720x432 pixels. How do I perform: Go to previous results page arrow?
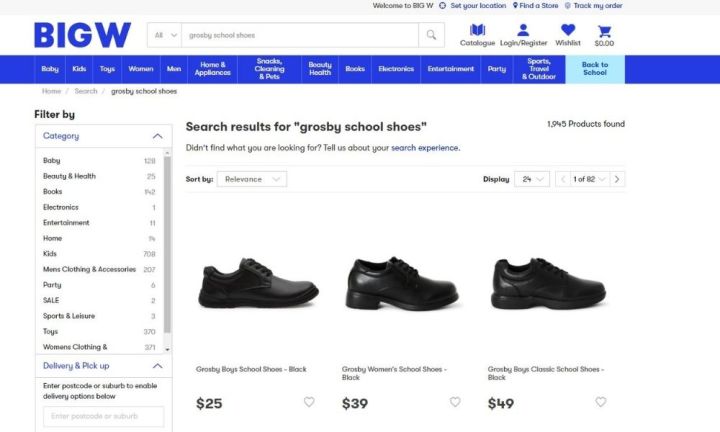563,179
